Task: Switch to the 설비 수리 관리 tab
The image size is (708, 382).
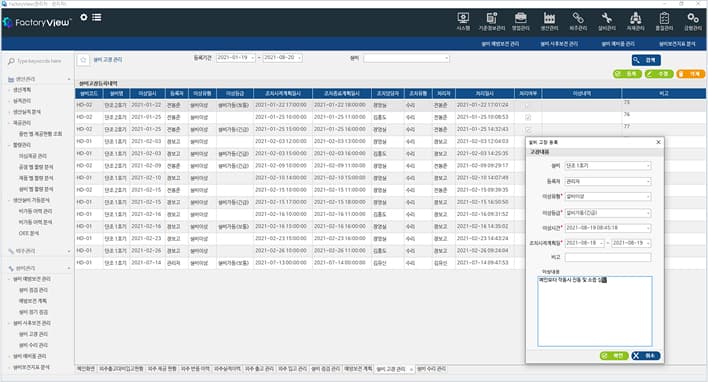Action: pyautogui.click(x=431, y=369)
